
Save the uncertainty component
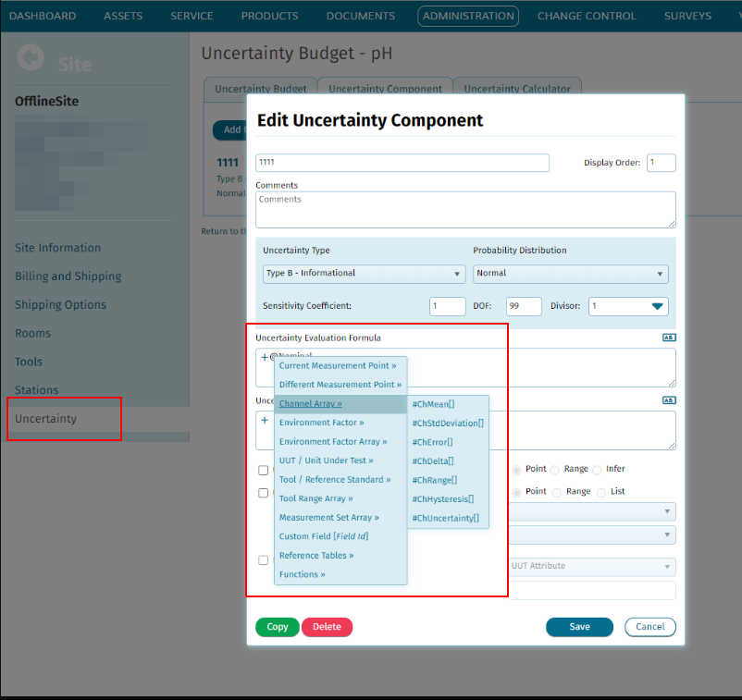pyautogui.click(x=579, y=627)
